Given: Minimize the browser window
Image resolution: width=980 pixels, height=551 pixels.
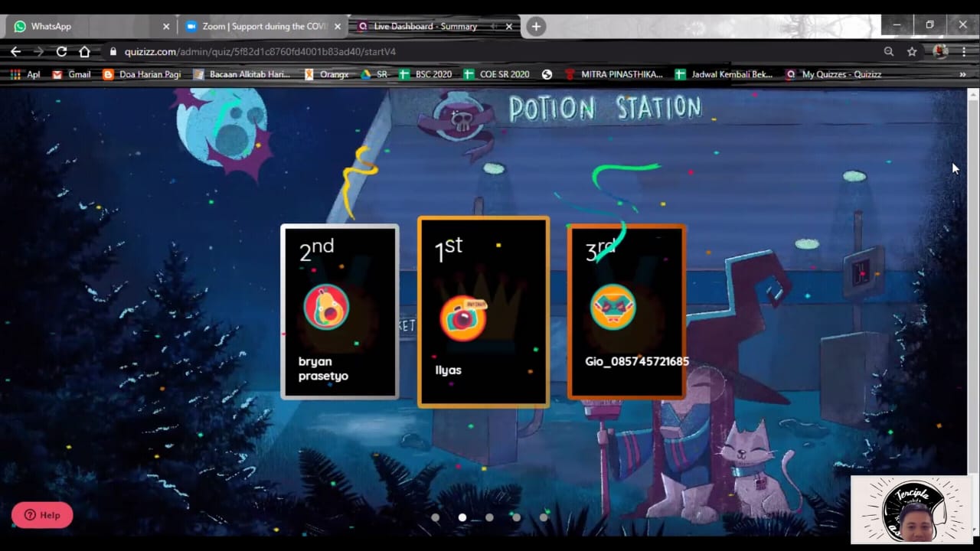Looking at the screenshot, I should [x=897, y=25].
